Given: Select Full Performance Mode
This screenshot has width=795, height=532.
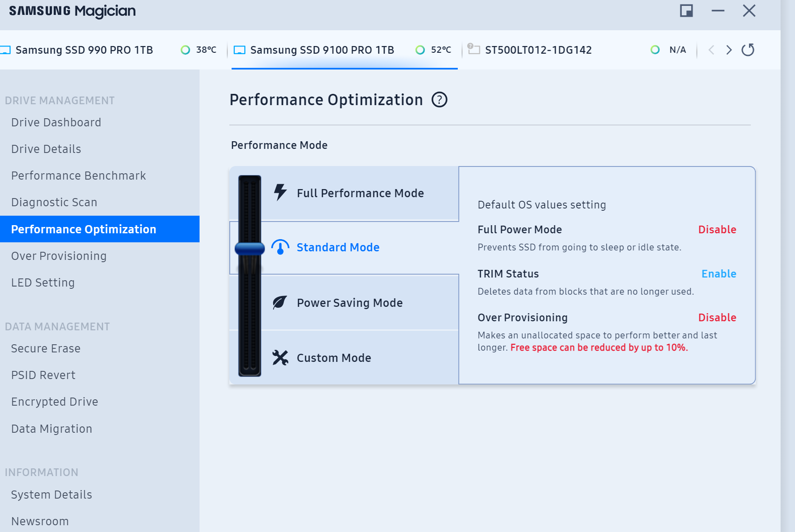Looking at the screenshot, I should tap(344, 193).
